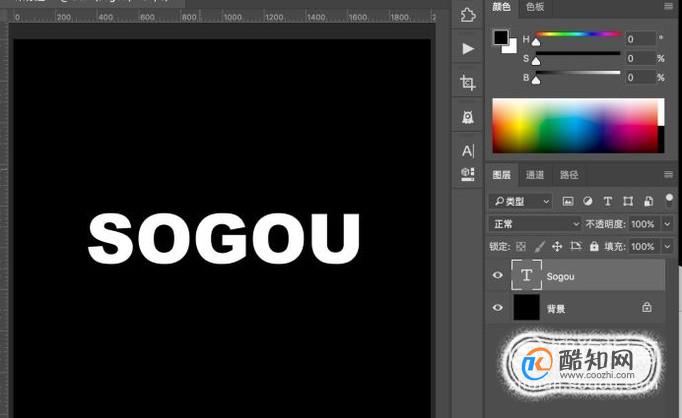Screen dimensions: 682x418
Task: Switch to the 色板 tab
Action: click(x=535, y=7)
